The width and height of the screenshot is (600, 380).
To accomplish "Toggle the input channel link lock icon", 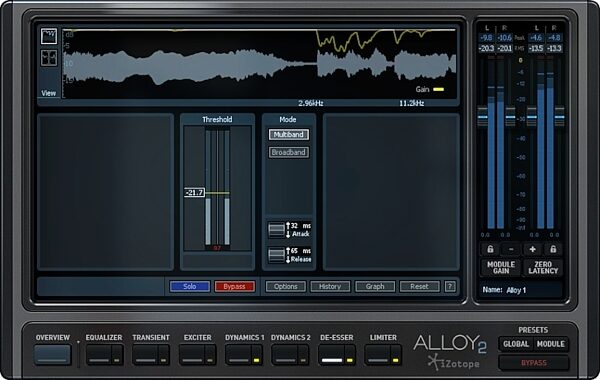I will click(x=490, y=250).
